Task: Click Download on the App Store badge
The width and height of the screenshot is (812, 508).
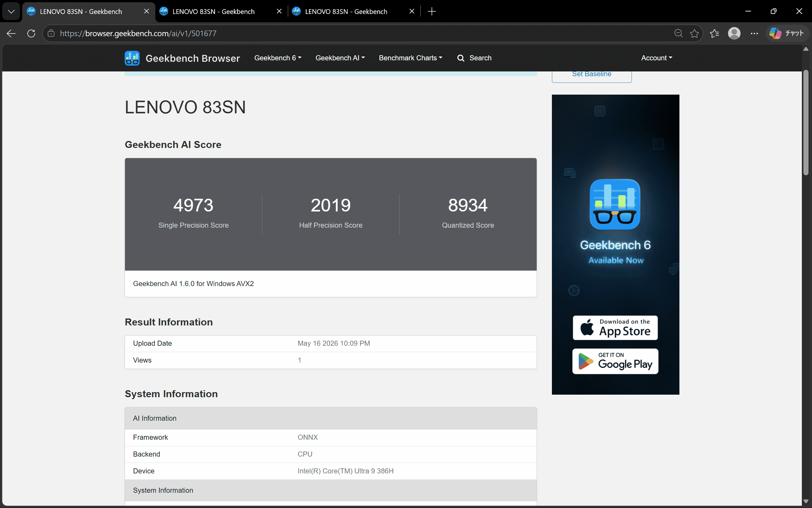Action: coord(615,328)
